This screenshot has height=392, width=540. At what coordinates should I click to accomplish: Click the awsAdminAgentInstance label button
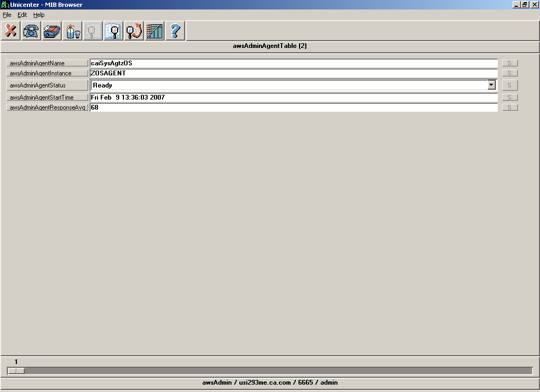[46, 73]
